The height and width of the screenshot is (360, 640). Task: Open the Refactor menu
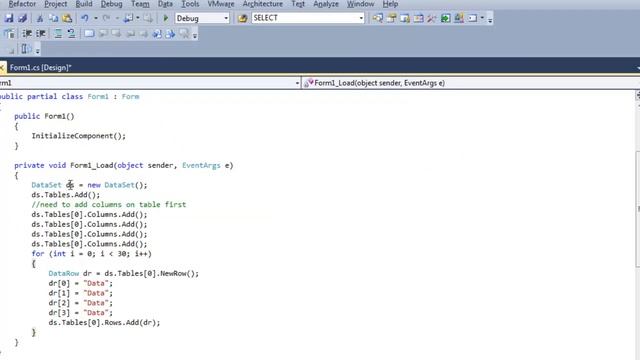click(x=22, y=4)
